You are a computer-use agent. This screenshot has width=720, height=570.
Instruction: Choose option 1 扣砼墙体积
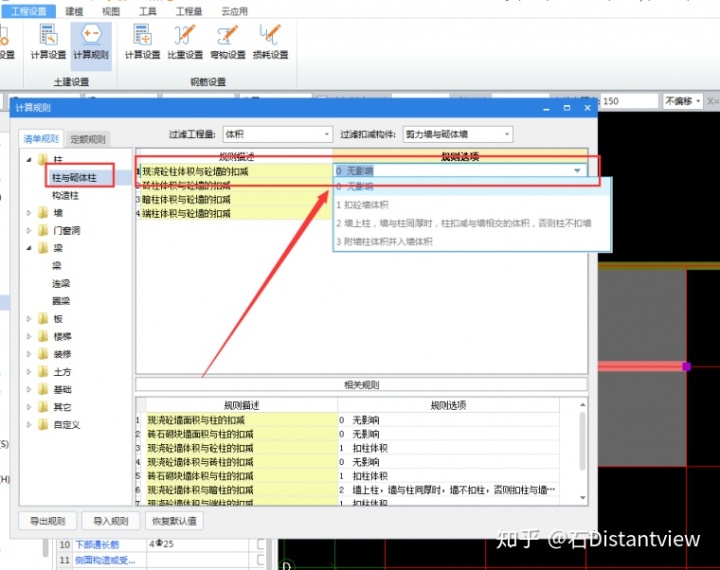472,205
